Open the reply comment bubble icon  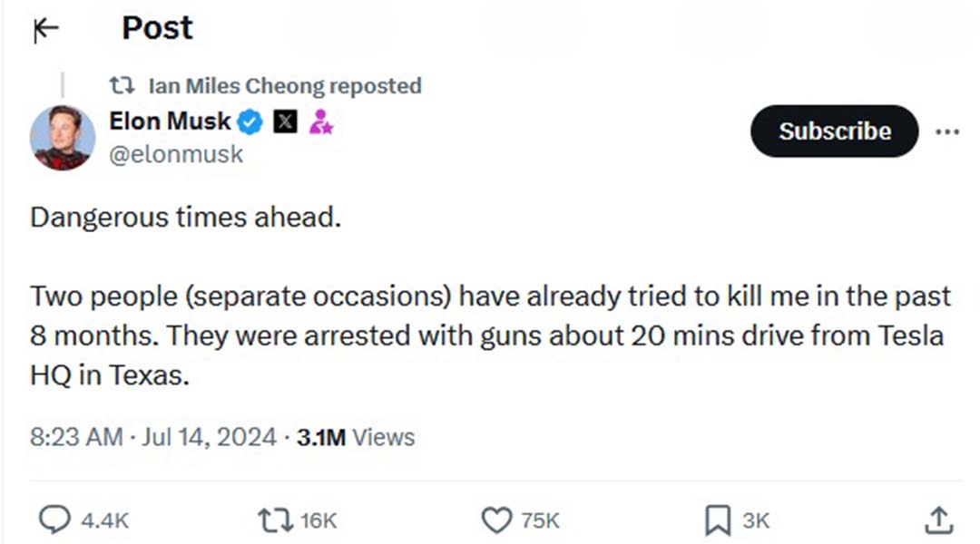(55, 520)
